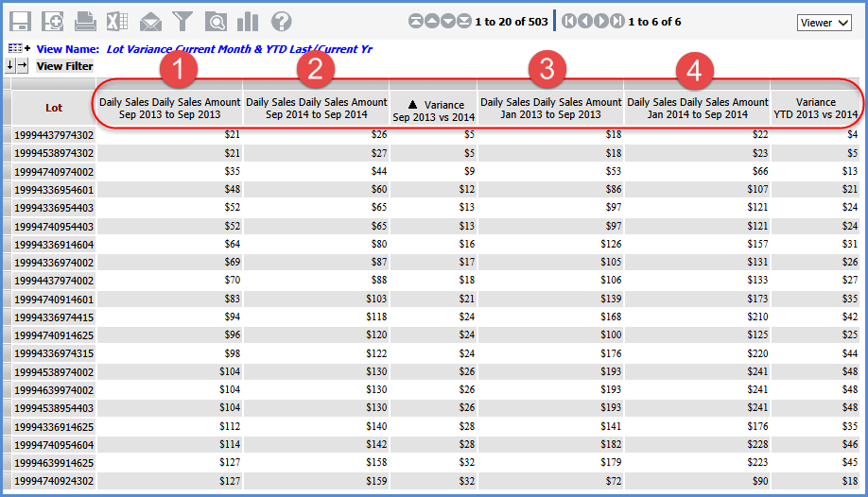Open the bar chart icon
This screenshot has height=497, width=868.
pos(248,21)
